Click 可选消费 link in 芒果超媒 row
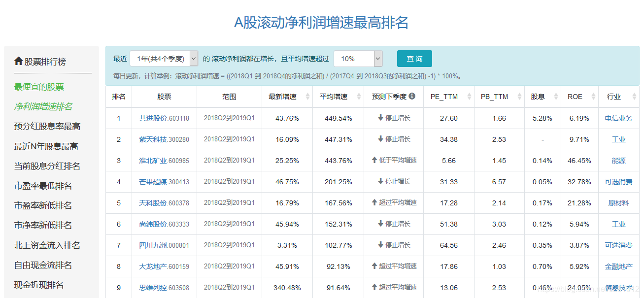The width and height of the screenshot is (644, 298). click(618, 182)
